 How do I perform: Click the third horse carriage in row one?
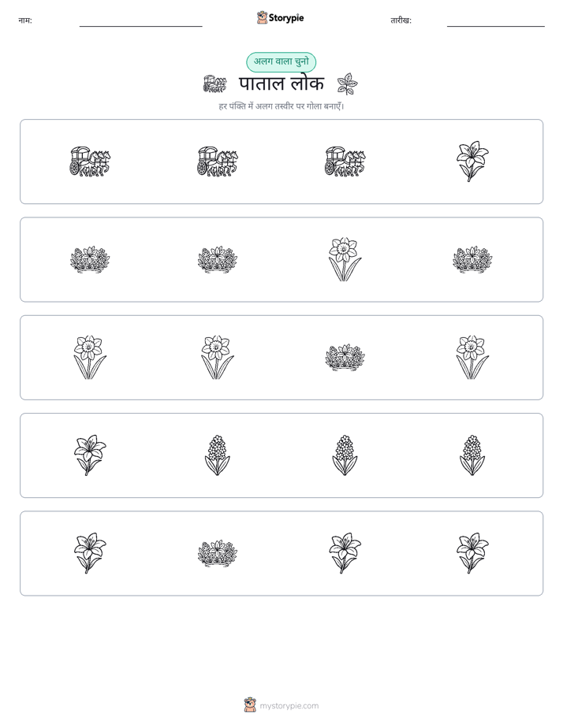345,162
